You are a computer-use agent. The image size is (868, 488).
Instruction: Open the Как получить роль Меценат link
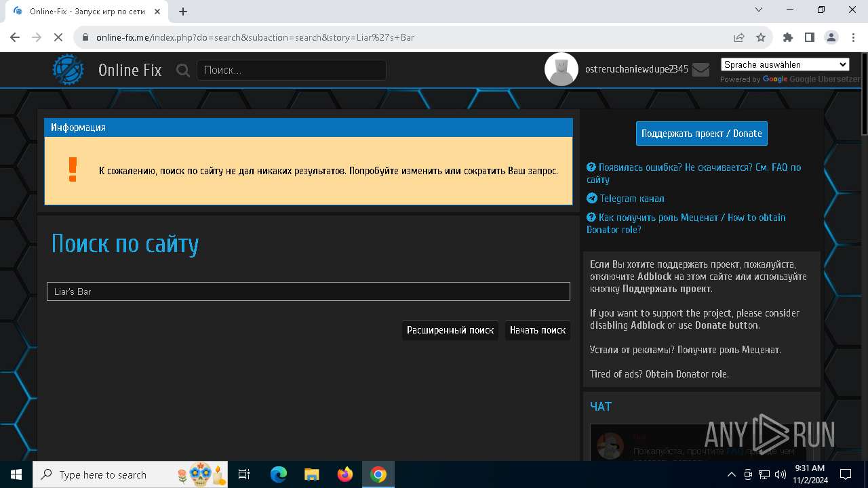686,223
